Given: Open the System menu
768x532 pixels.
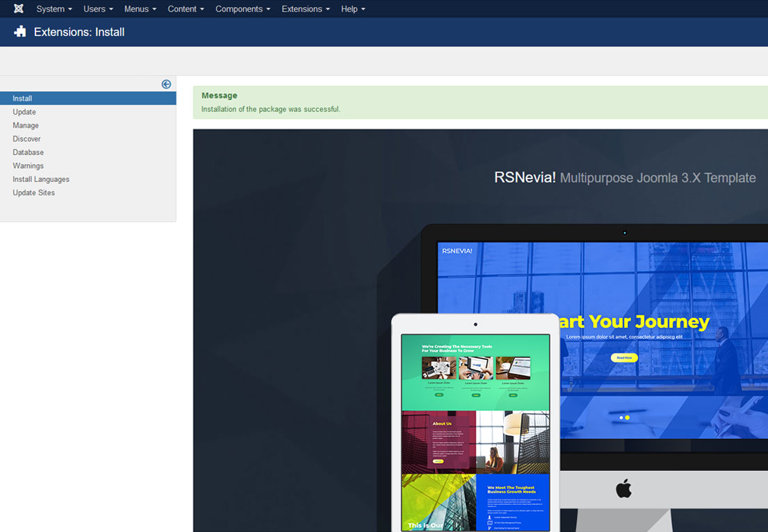Looking at the screenshot, I should tap(54, 9).
